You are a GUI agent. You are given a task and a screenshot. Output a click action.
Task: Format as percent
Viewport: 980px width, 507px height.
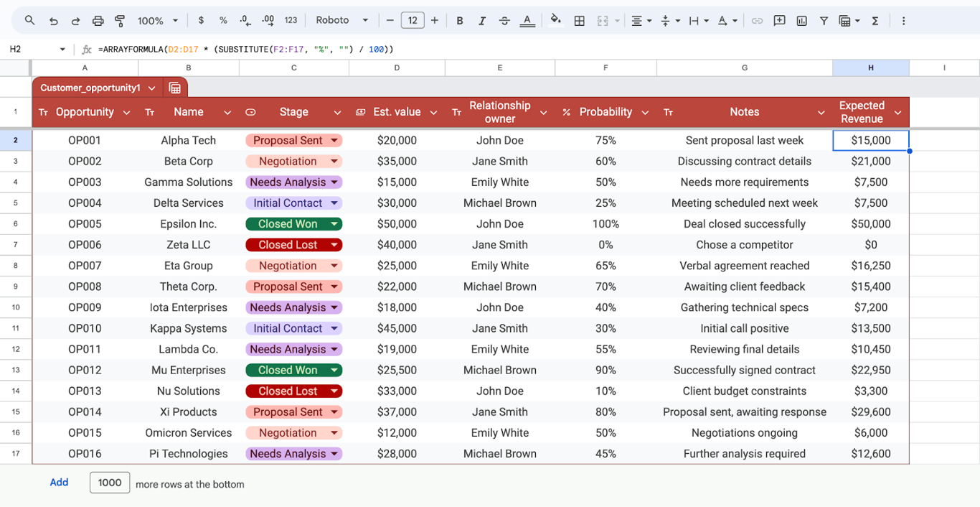click(x=223, y=21)
